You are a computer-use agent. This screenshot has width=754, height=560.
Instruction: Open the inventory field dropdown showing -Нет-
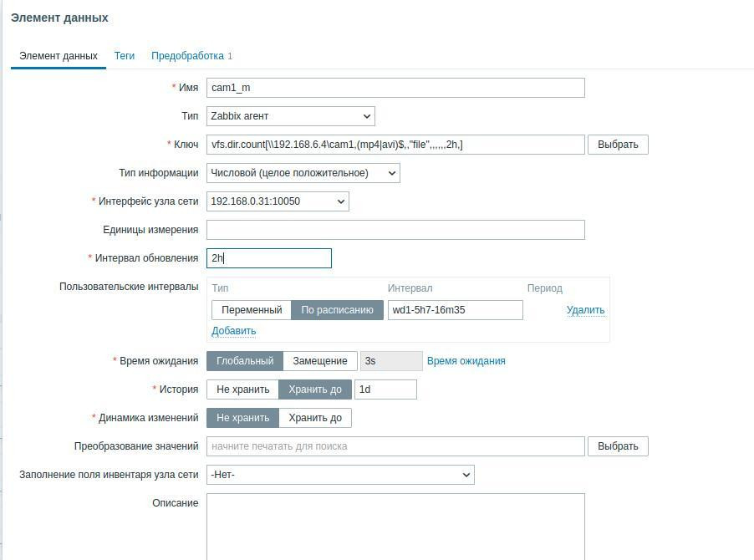pos(340,474)
